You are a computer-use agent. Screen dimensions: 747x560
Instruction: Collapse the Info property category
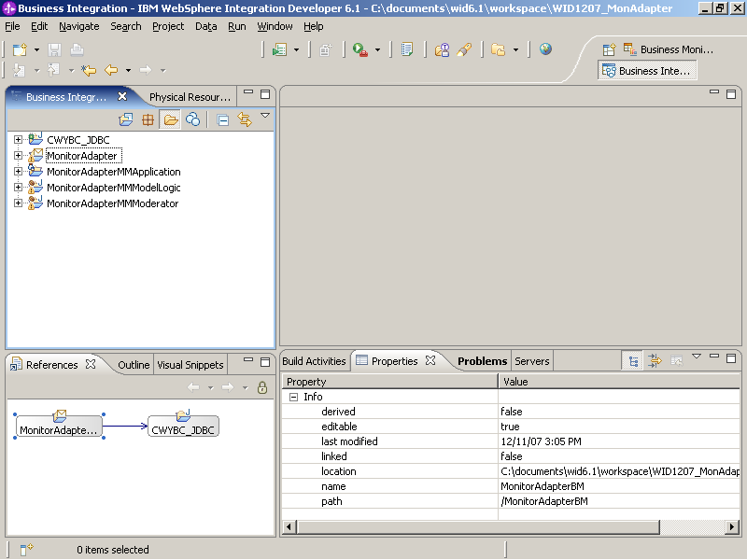[294, 397]
